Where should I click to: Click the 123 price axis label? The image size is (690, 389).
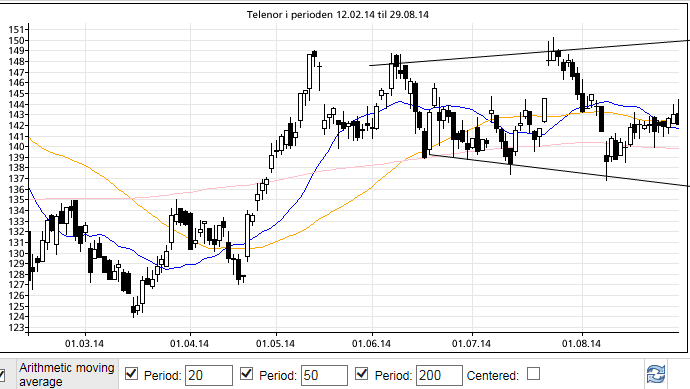pyautogui.click(x=16, y=328)
